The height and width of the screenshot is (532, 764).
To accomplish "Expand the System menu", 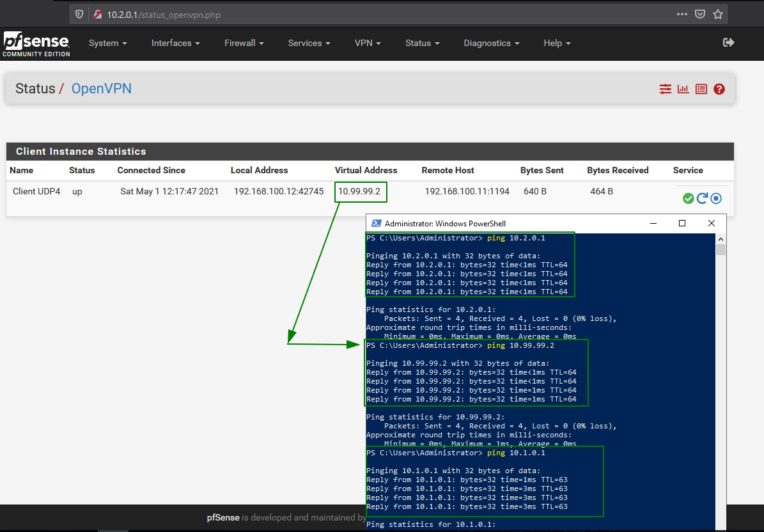I will click(x=107, y=43).
